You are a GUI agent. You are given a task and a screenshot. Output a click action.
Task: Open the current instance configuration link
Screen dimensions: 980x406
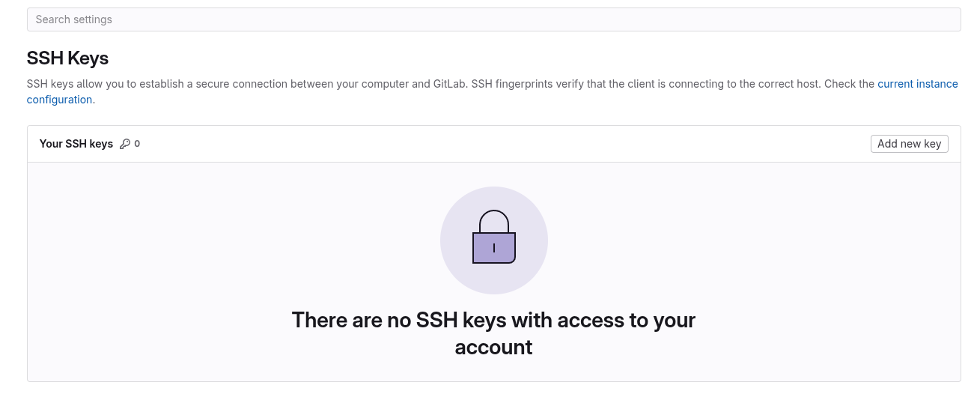point(918,84)
